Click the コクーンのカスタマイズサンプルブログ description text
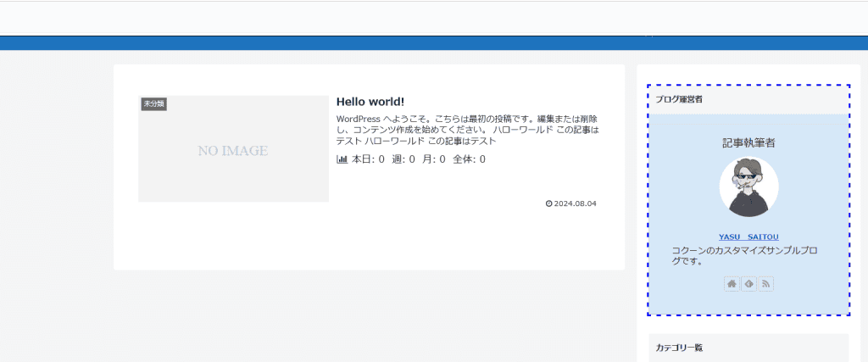Screen dimensions: 868x362 744,256
